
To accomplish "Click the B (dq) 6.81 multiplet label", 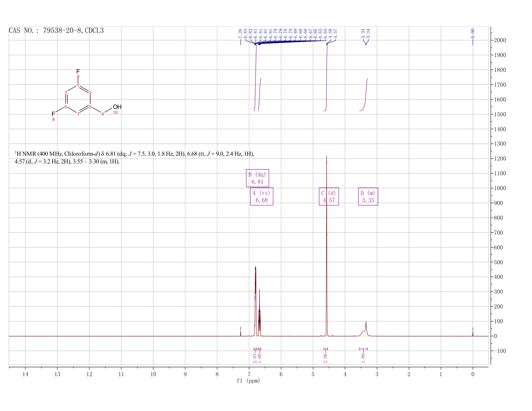I will (x=257, y=178).
